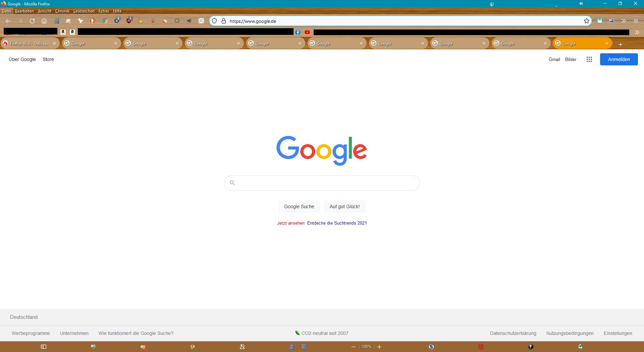Show site security info via padlock

[x=224, y=21]
